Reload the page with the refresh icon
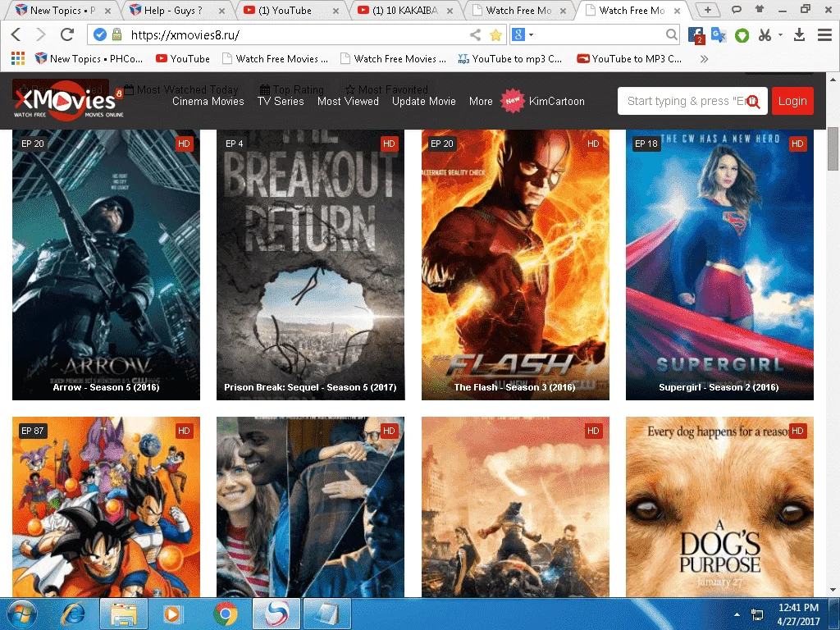 pyautogui.click(x=67, y=34)
